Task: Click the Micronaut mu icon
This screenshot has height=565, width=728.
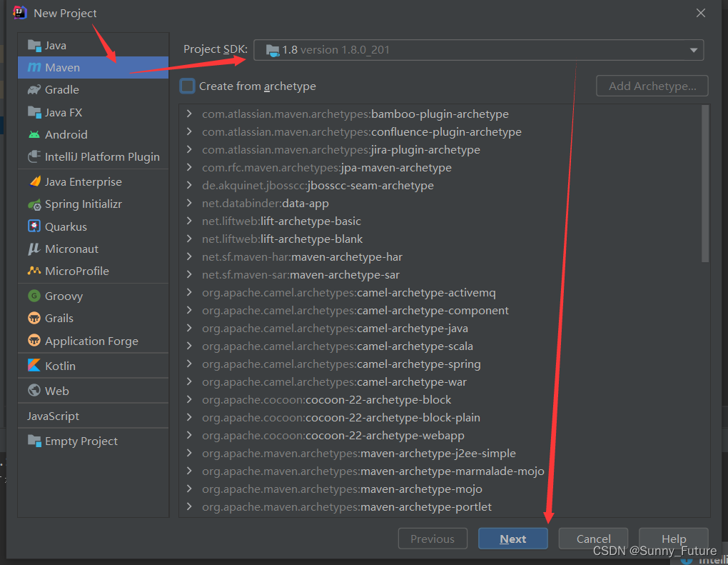Action: (x=34, y=249)
